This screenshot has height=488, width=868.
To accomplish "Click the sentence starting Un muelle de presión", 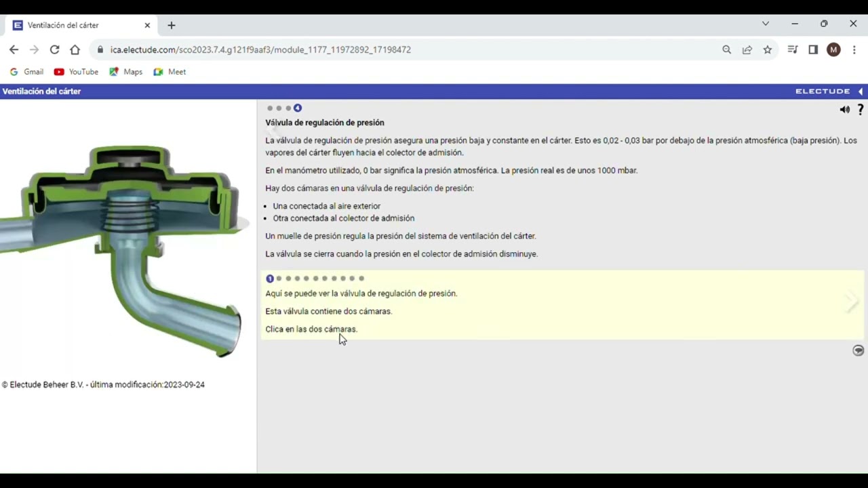I will pyautogui.click(x=401, y=236).
